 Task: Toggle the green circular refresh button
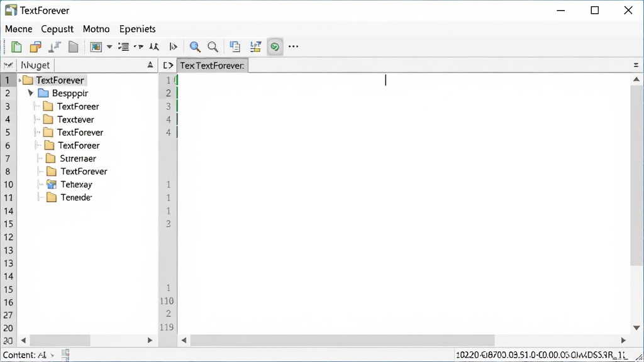(275, 47)
